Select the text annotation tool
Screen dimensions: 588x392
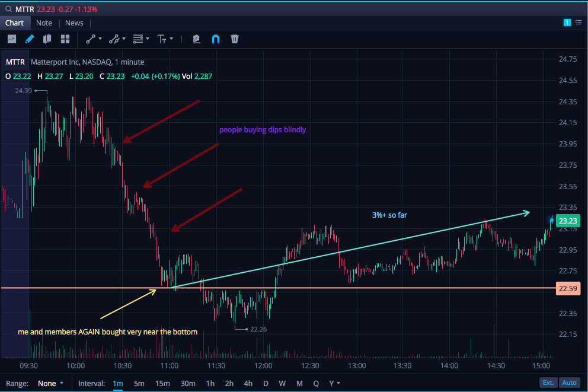[x=162, y=39]
